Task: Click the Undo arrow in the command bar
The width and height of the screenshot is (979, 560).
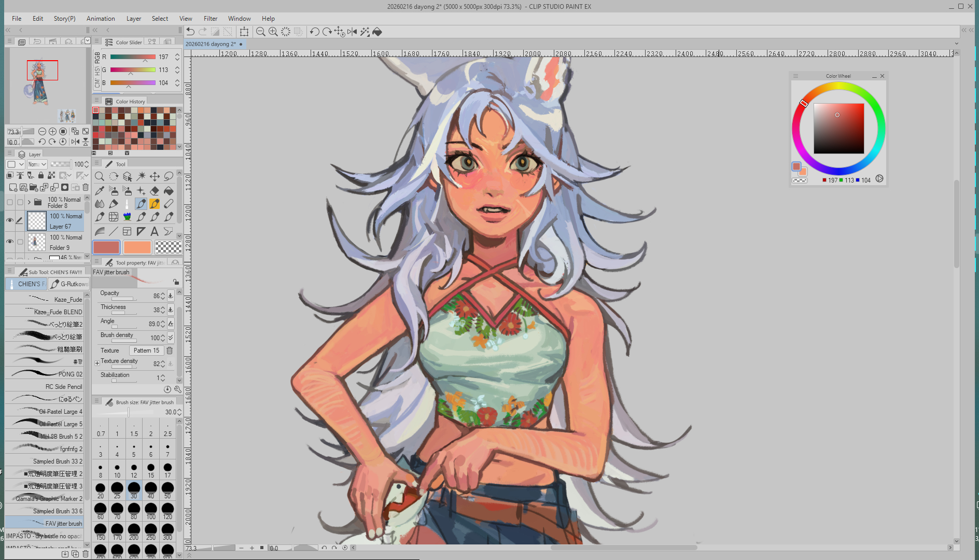Action: click(190, 32)
